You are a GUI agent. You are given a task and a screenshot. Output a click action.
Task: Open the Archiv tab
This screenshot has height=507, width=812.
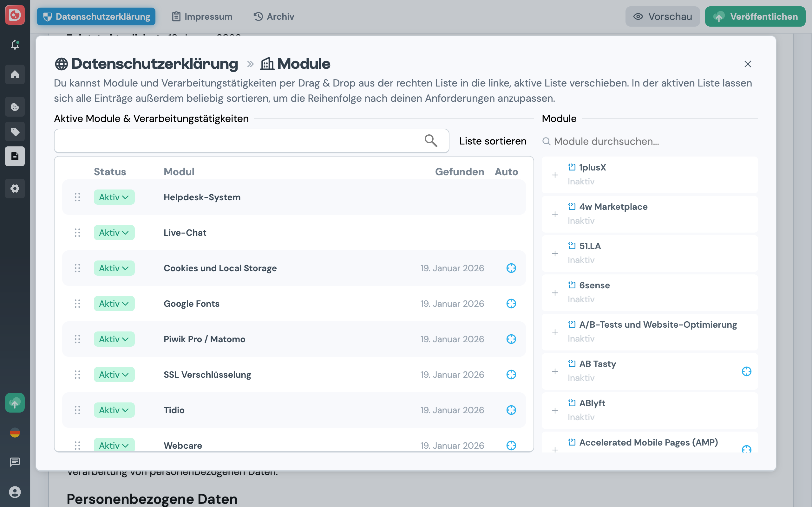[x=274, y=16]
